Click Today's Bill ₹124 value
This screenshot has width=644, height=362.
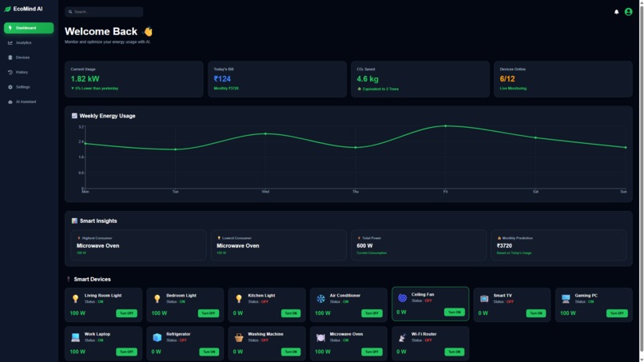coord(222,79)
